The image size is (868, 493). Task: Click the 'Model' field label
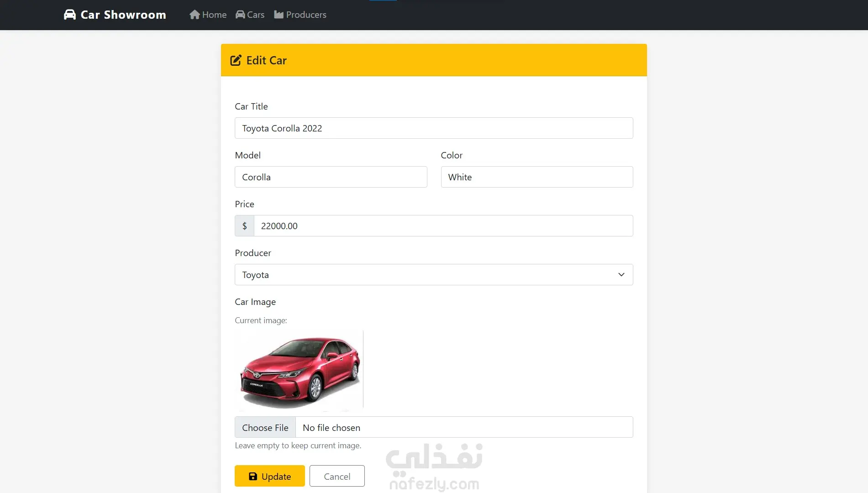coord(248,155)
